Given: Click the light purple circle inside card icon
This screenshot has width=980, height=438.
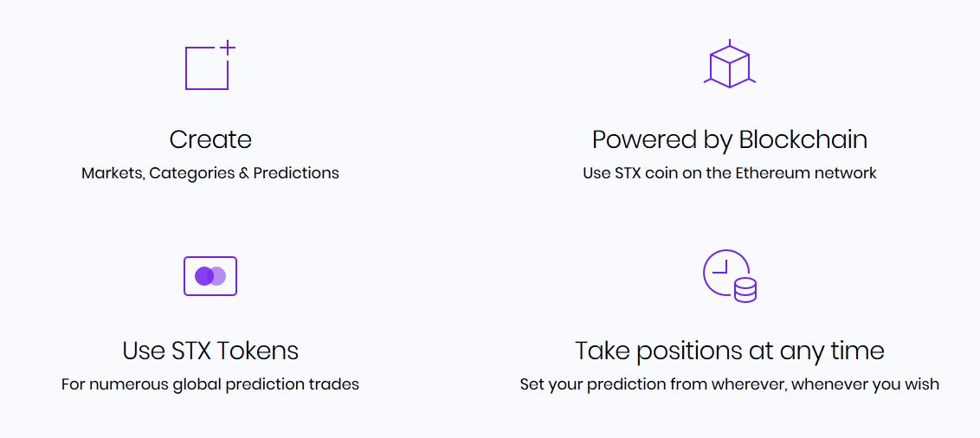Looking at the screenshot, I should 218,275.
